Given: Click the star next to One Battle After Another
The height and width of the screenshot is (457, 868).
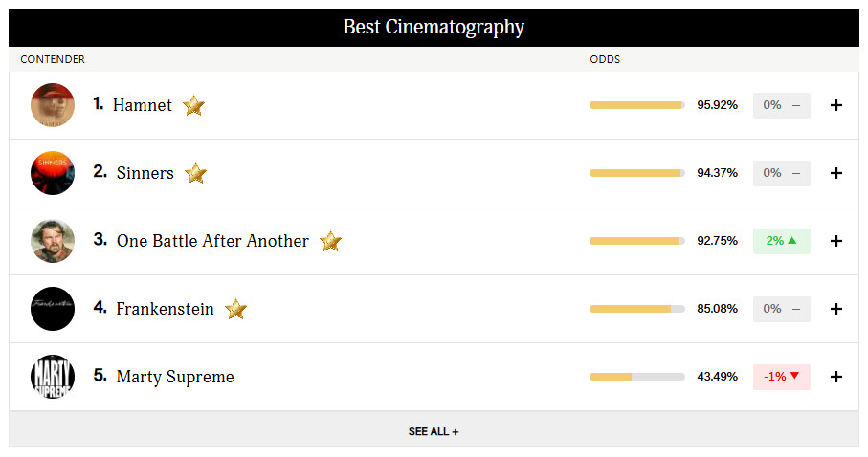Looking at the screenshot, I should [x=330, y=241].
